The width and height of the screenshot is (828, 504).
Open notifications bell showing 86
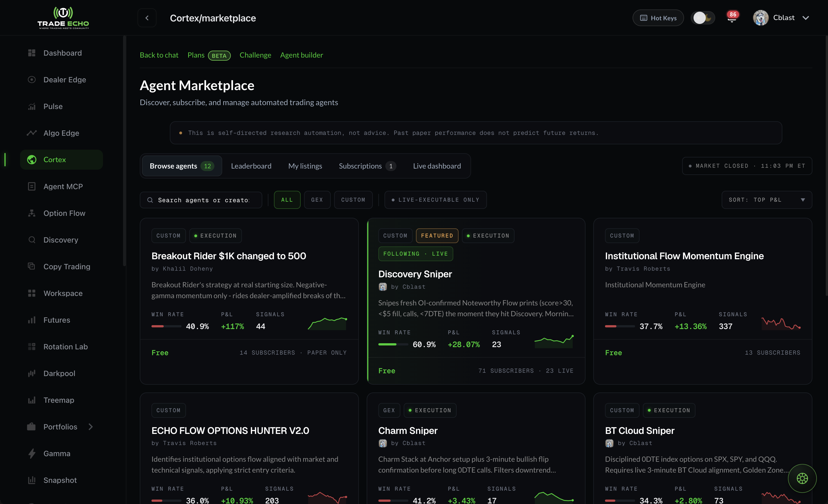[732, 18]
